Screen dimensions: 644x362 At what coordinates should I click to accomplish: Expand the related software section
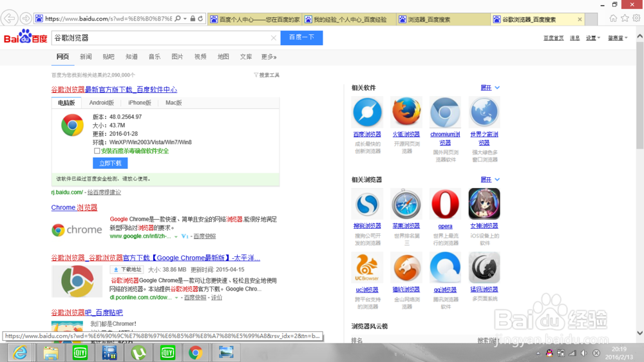click(490, 88)
